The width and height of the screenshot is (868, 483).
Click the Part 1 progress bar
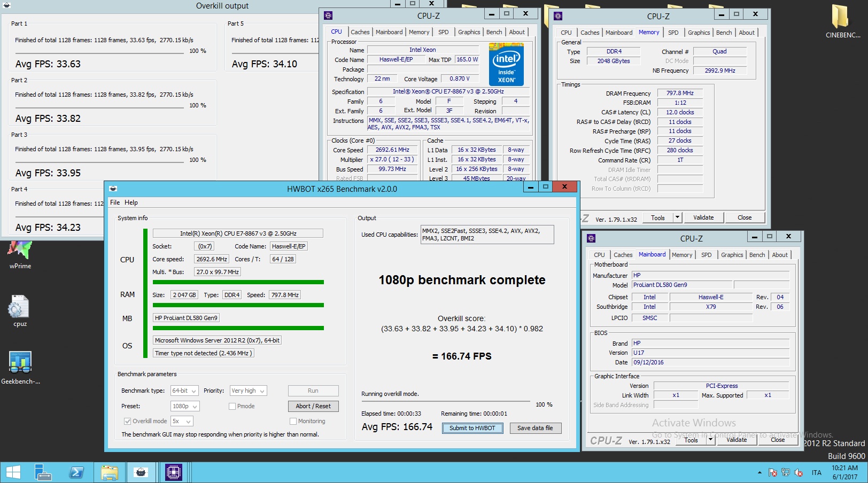99,53
